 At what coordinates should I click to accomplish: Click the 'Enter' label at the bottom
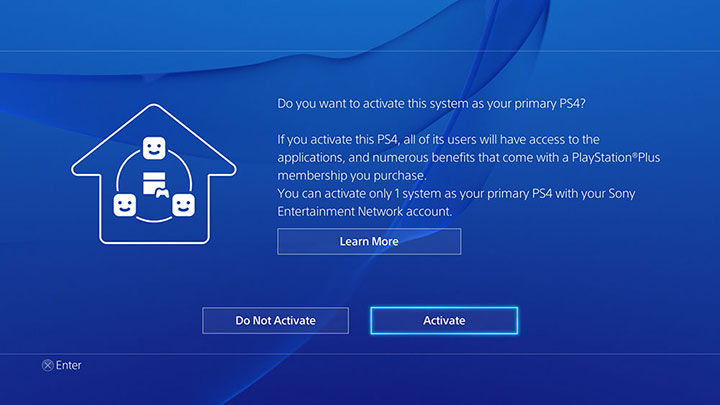click(x=68, y=366)
